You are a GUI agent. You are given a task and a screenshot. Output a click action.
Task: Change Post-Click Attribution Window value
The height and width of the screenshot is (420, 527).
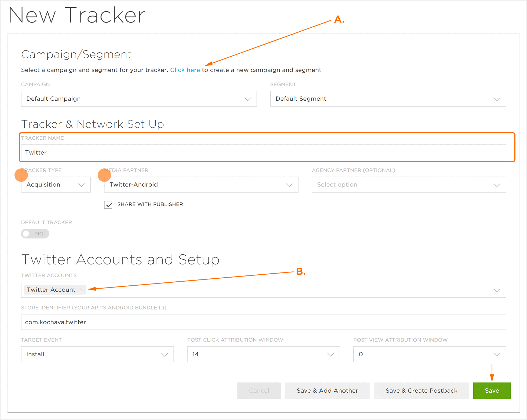click(x=263, y=354)
